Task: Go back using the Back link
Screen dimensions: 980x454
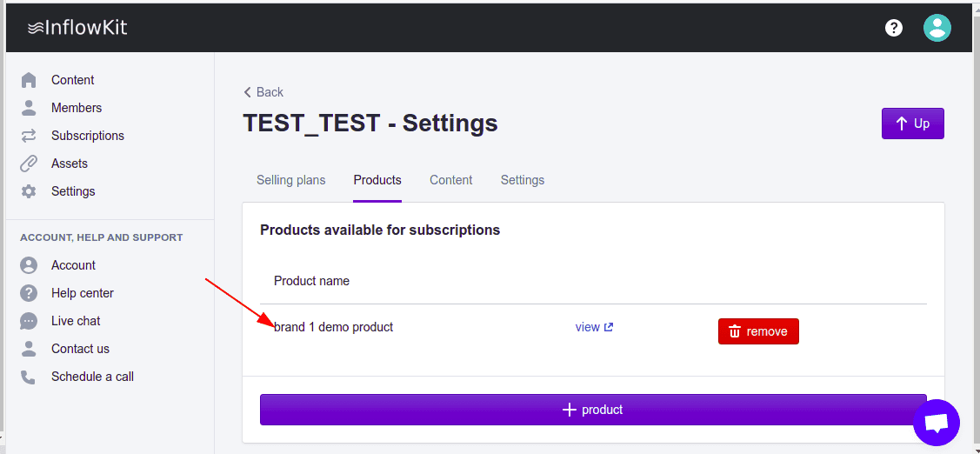Action: click(263, 92)
